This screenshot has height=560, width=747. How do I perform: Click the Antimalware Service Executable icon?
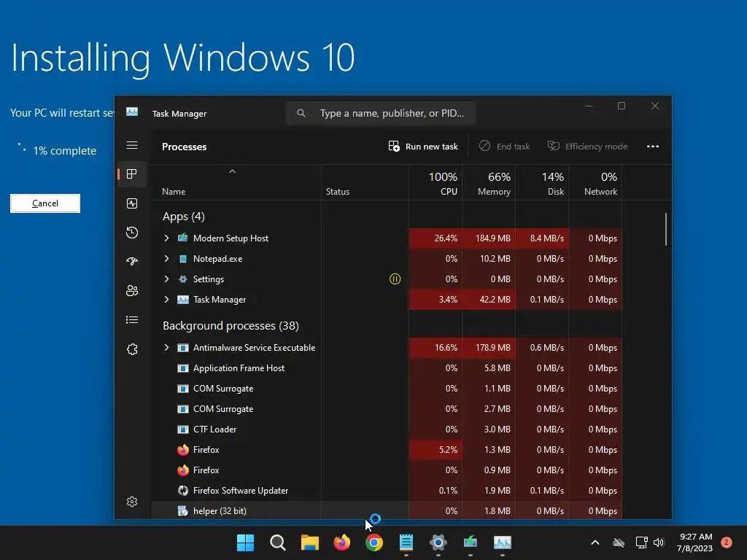coord(183,348)
